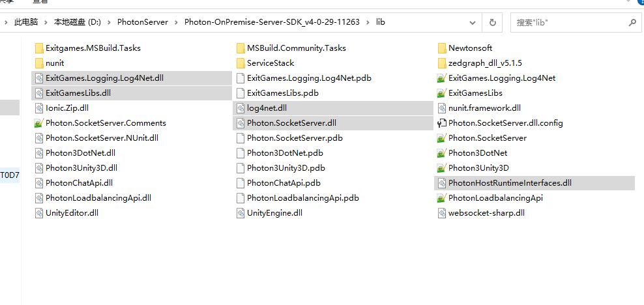Select file name Photon.SocketServer.pdb
This screenshot has width=644, height=305.
[x=295, y=138]
